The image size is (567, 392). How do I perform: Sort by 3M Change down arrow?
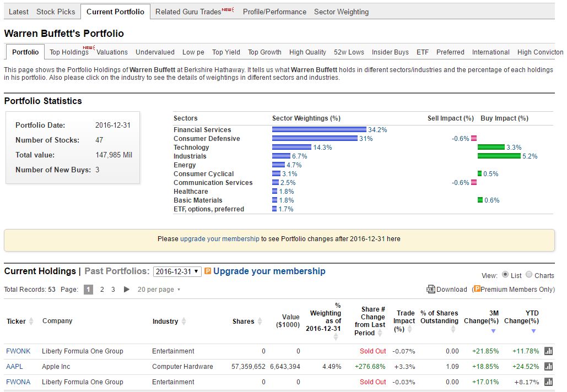493,331
